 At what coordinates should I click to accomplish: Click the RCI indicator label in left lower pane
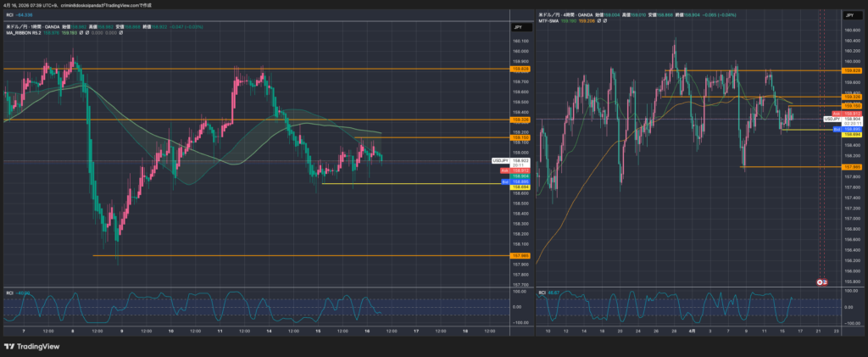[9, 293]
